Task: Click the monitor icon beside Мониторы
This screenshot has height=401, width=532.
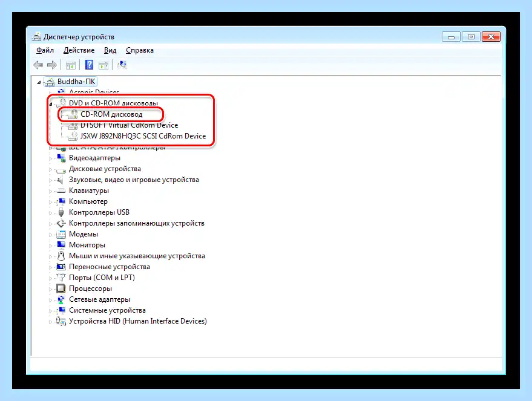Action: point(61,245)
